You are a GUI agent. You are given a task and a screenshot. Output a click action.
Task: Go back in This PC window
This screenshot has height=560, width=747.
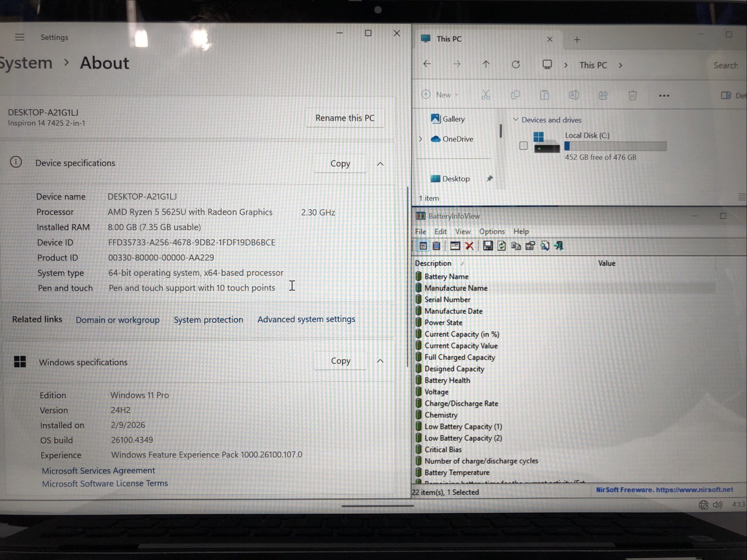point(427,64)
